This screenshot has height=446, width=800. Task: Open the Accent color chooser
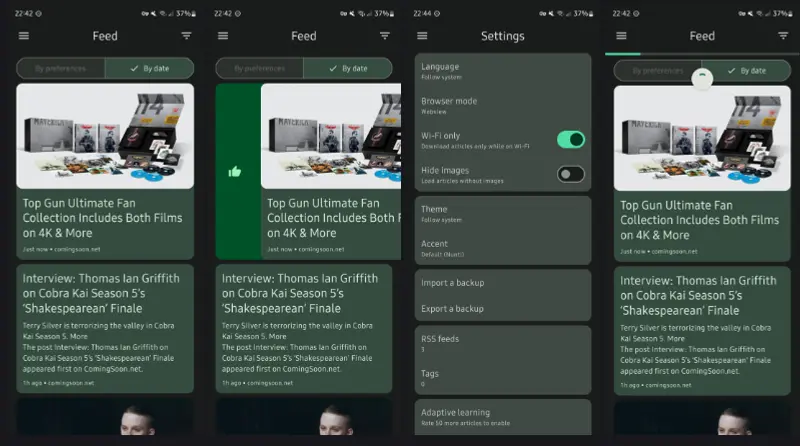pyautogui.click(x=502, y=248)
